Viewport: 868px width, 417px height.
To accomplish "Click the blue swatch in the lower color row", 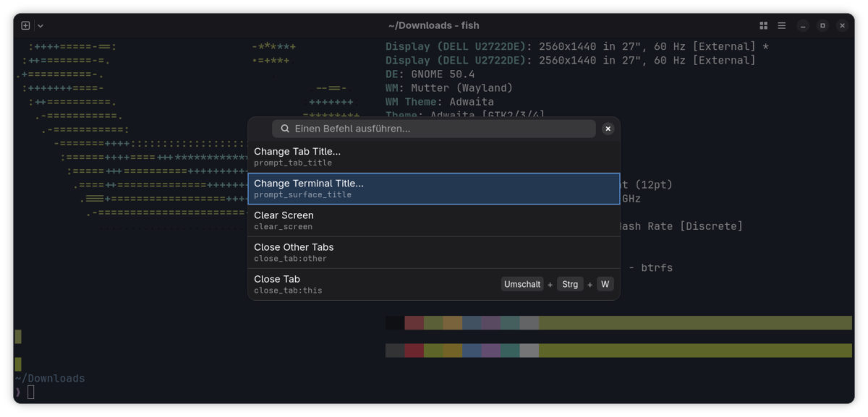I will (x=472, y=351).
